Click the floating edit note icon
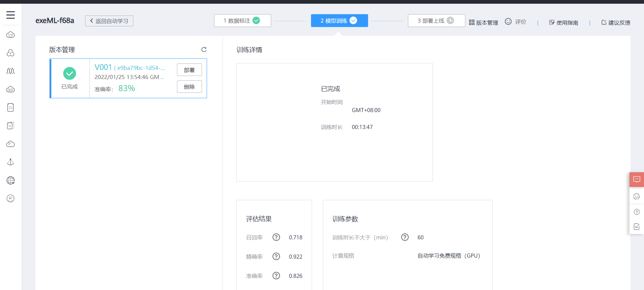 pos(637,227)
